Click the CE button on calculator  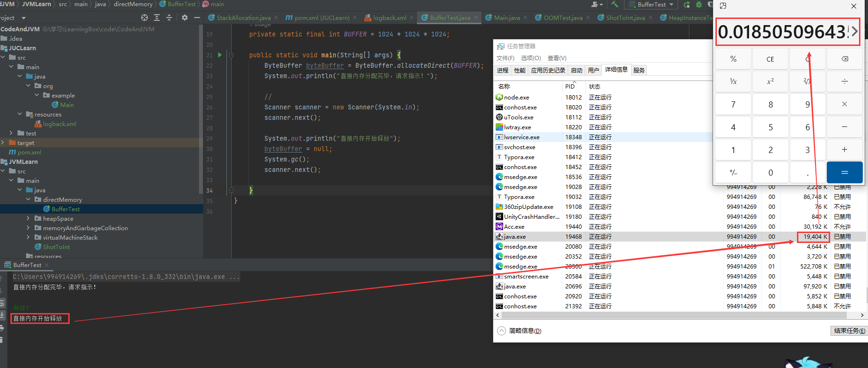pos(770,59)
